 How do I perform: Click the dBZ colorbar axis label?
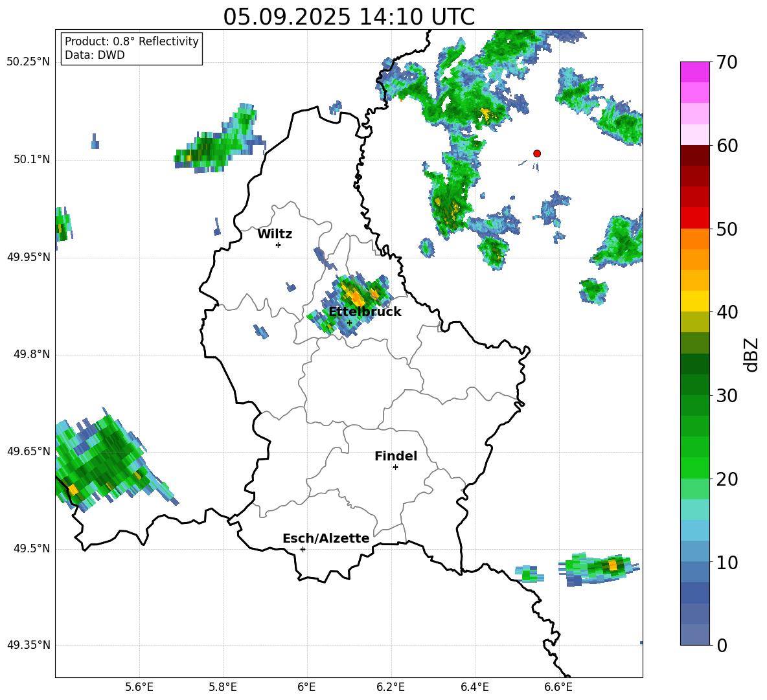tap(752, 354)
